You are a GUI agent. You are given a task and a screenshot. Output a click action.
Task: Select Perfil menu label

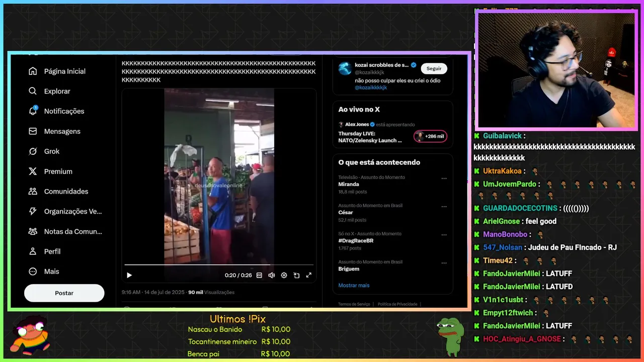pyautogui.click(x=52, y=251)
